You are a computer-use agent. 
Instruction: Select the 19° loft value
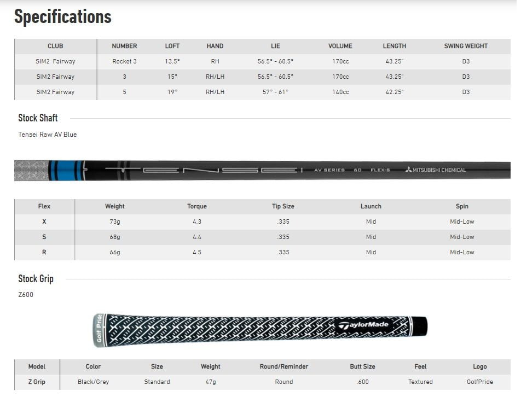(172, 92)
